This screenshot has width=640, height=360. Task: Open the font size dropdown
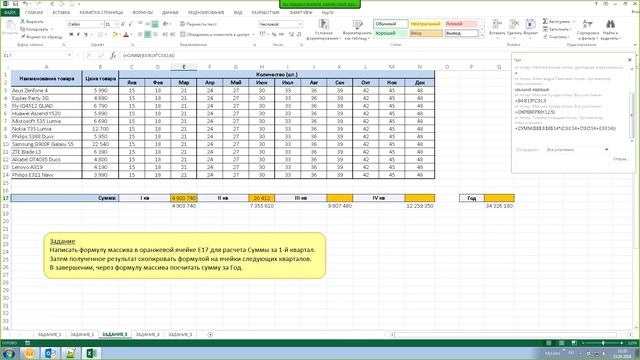tap(116, 24)
